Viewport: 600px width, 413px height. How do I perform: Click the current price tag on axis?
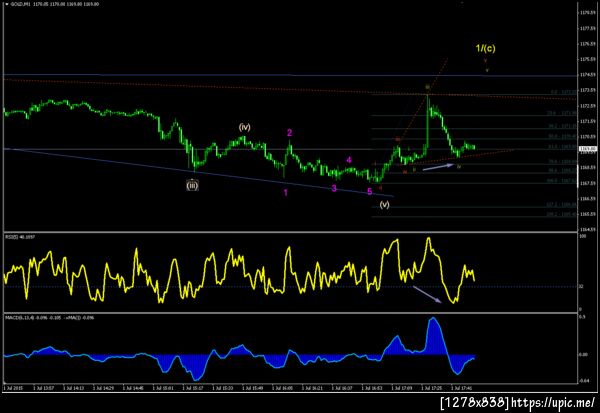point(587,149)
